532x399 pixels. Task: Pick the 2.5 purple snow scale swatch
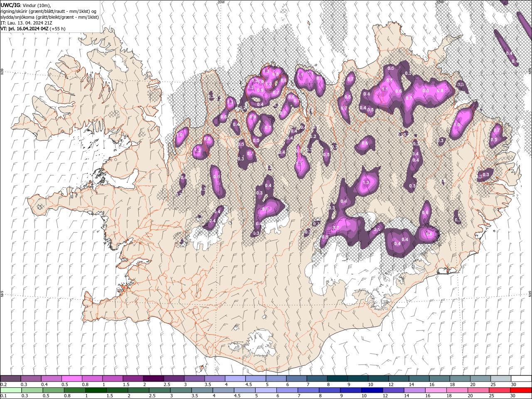[x=174, y=379]
